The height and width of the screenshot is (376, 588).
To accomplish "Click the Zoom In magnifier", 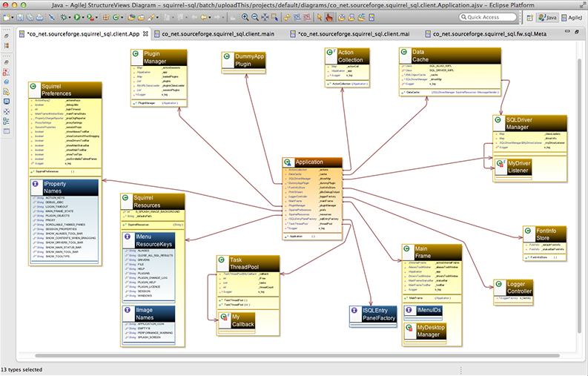I will click(245, 17).
